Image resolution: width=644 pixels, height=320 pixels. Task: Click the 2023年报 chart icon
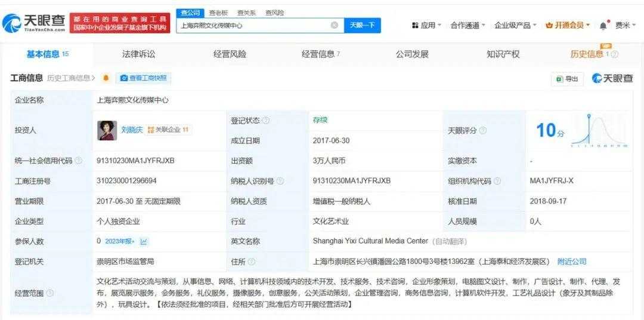coord(144,241)
